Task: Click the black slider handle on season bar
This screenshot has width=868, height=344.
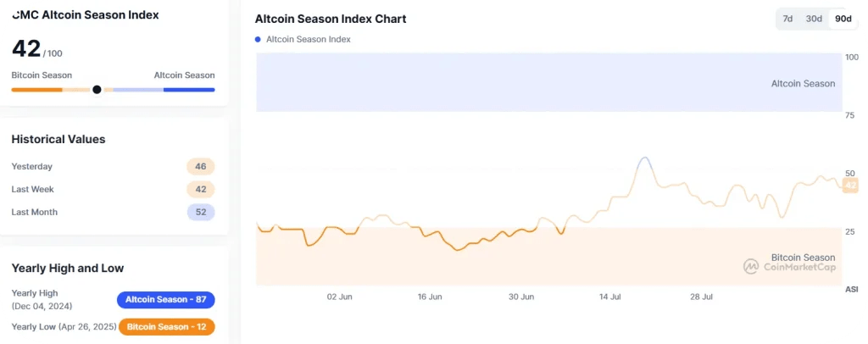Action: click(x=97, y=89)
